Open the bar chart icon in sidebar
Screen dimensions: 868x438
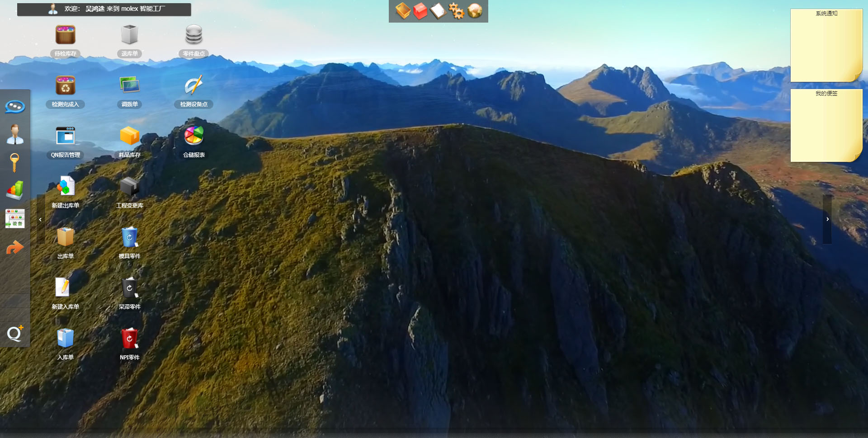tap(15, 191)
